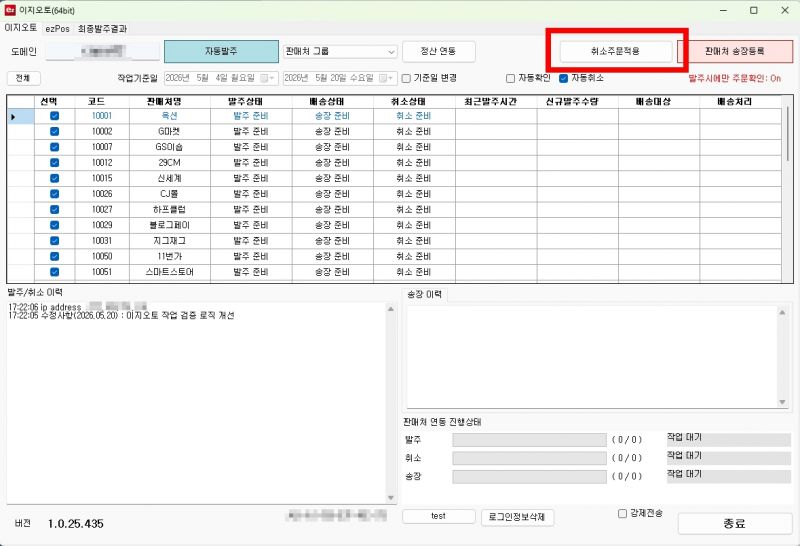Click 송장 준비 status in CJ몰 row
The height and width of the screenshot is (546, 800).
333,194
